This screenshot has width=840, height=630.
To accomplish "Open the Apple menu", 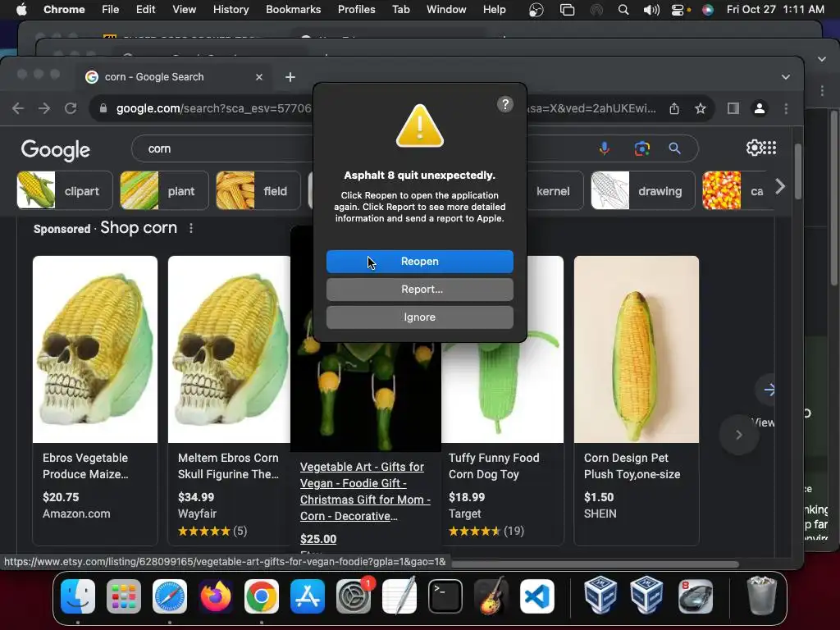I will (x=21, y=10).
